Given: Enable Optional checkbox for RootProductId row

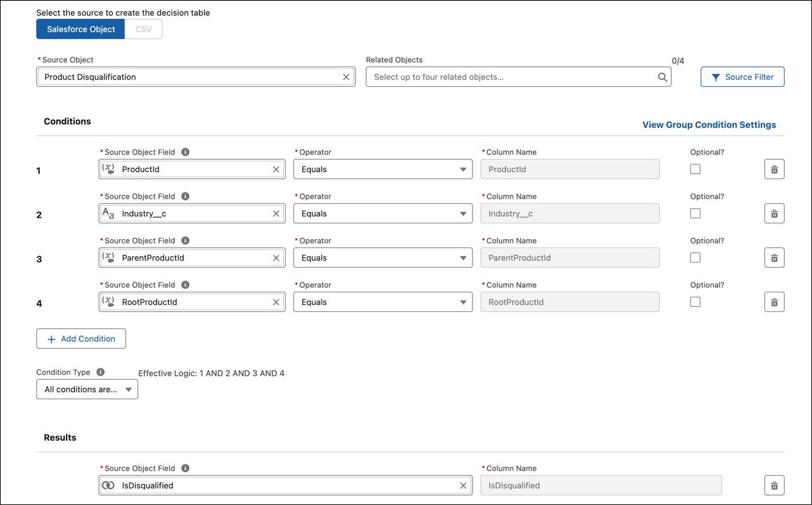Looking at the screenshot, I should pos(695,302).
